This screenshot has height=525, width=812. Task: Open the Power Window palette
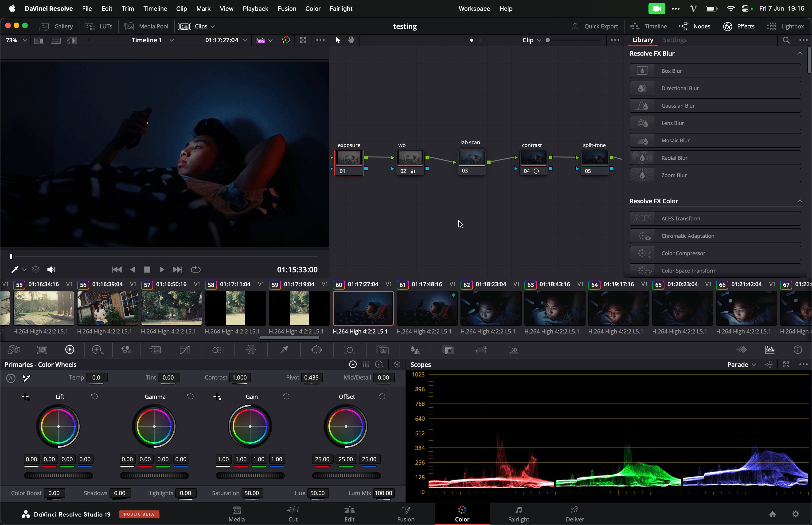pos(316,350)
